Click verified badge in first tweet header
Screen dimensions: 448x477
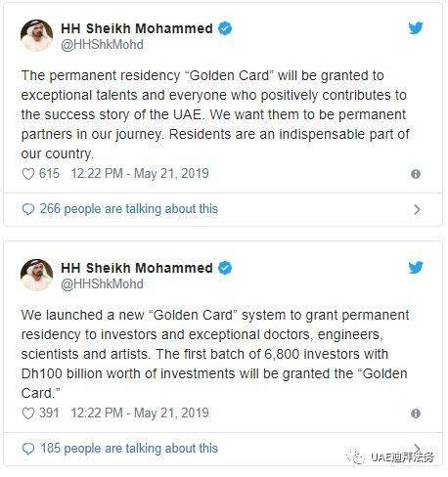click(225, 28)
